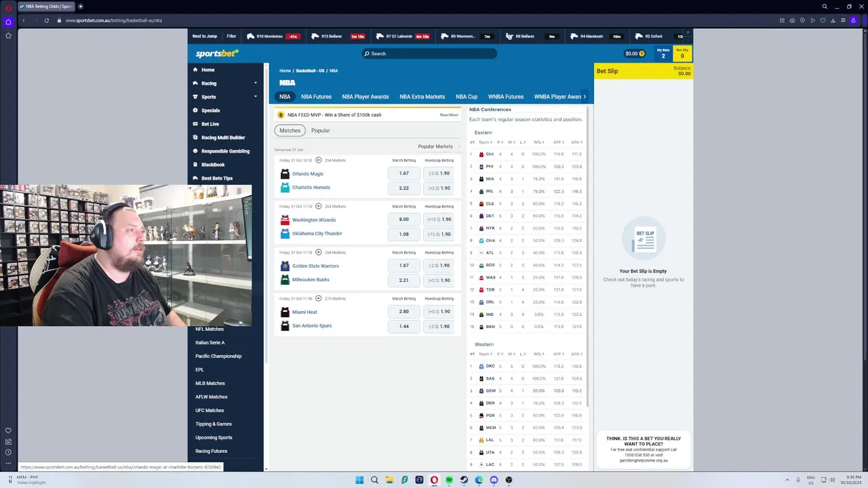Open the Popular Markets dropdown
The width and height of the screenshot is (868, 488).
[x=439, y=146]
